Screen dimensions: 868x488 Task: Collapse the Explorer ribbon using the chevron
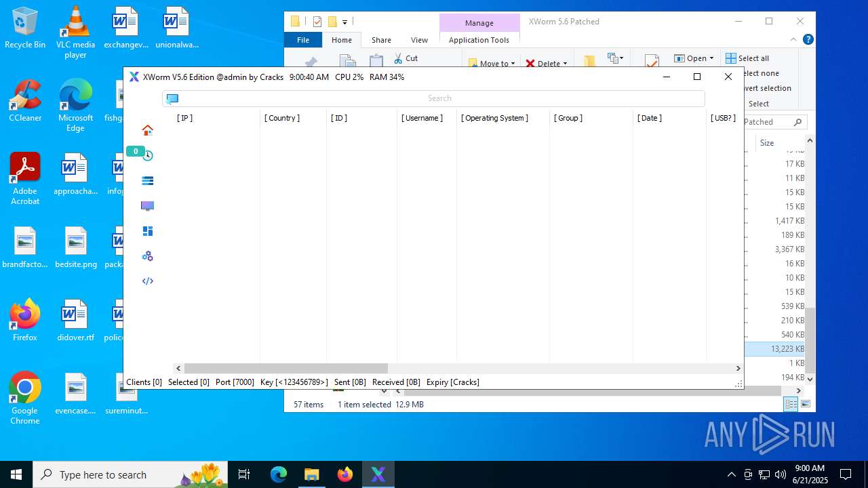[x=792, y=40]
